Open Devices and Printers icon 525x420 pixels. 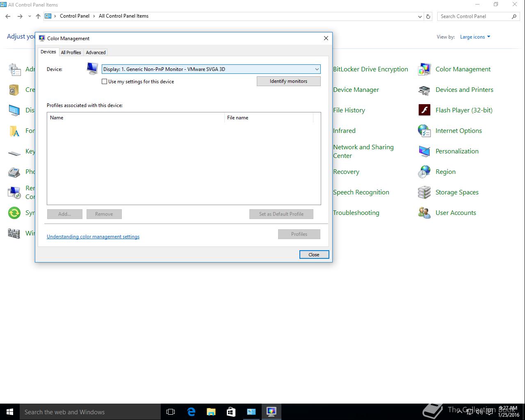[424, 90]
